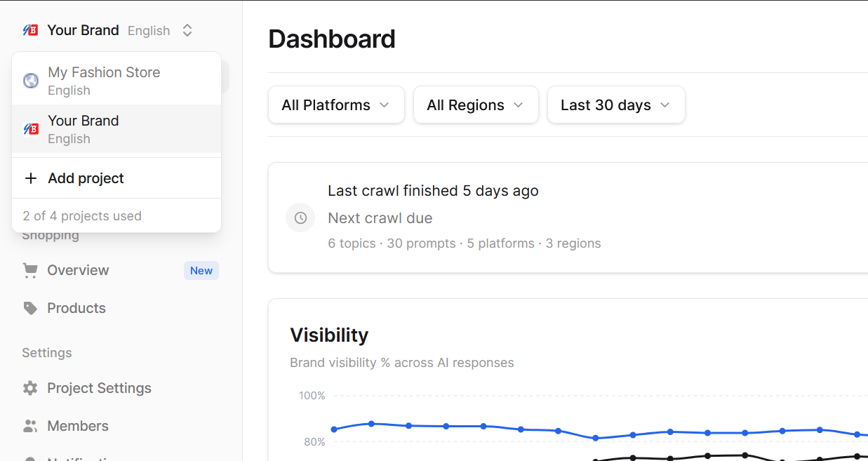Click the plus icon for Add project
Screen dimensions: 868x461
coord(31,178)
